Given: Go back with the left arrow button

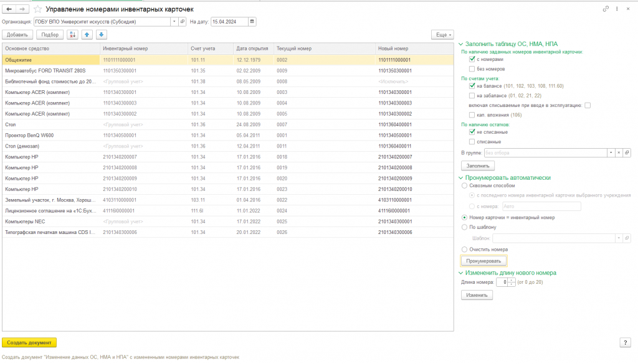Looking at the screenshot, I should pyautogui.click(x=9, y=9).
